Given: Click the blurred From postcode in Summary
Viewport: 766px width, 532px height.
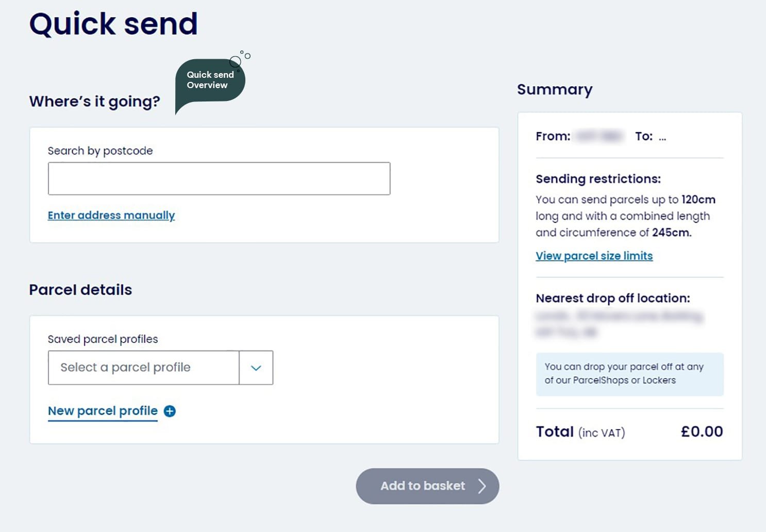Looking at the screenshot, I should (599, 136).
